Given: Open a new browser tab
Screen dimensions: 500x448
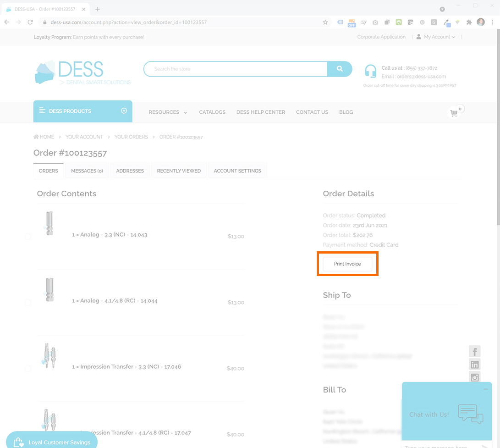Looking at the screenshot, I should click(x=98, y=9).
